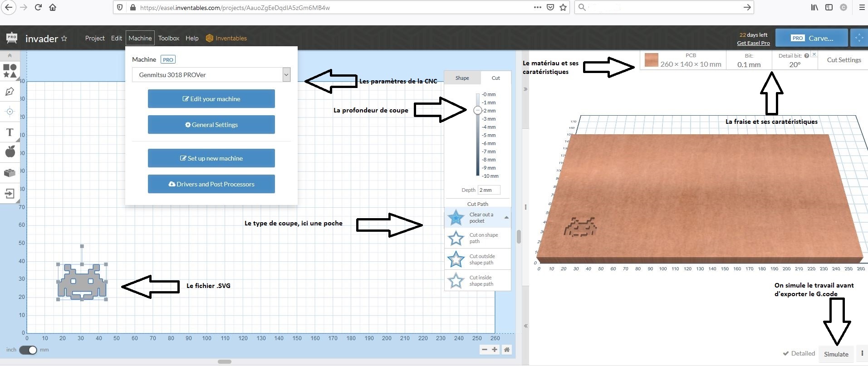
Task: Expand the PCB material settings
Action: pos(683,60)
